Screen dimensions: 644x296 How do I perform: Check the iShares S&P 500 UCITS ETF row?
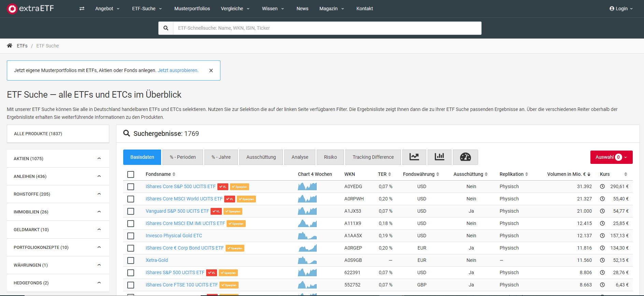click(131, 273)
